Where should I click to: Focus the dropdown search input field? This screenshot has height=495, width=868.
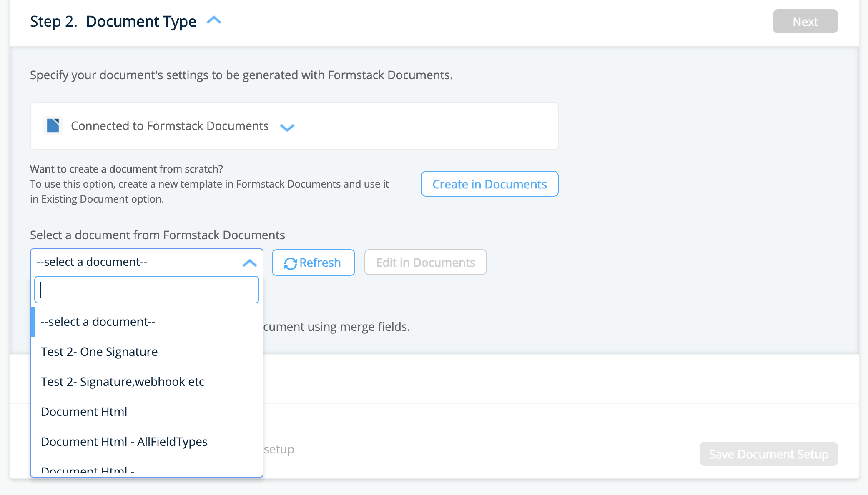click(x=147, y=290)
